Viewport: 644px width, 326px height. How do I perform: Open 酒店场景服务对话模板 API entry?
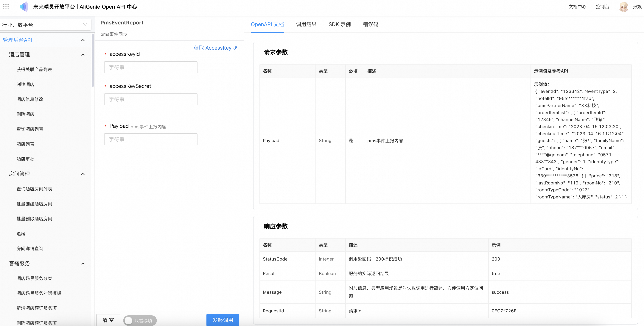pyautogui.click(x=39, y=293)
